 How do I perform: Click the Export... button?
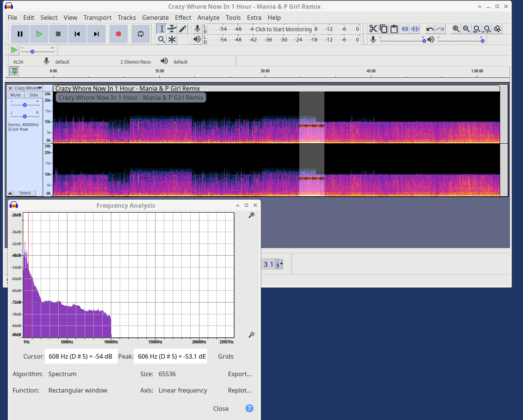[x=240, y=374]
